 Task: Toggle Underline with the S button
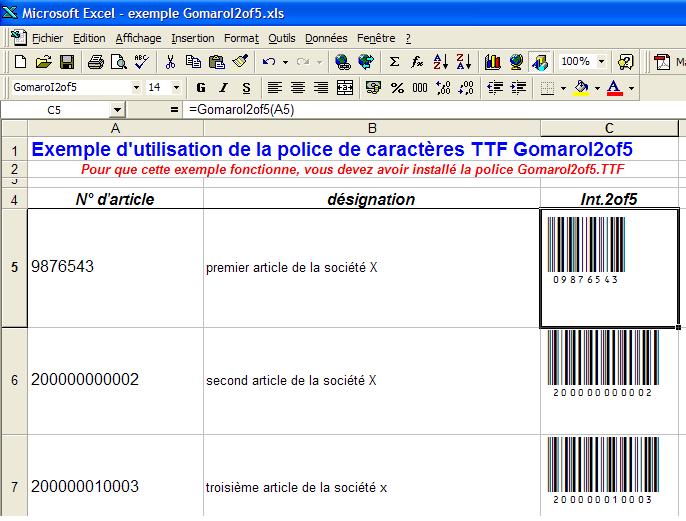point(247,88)
